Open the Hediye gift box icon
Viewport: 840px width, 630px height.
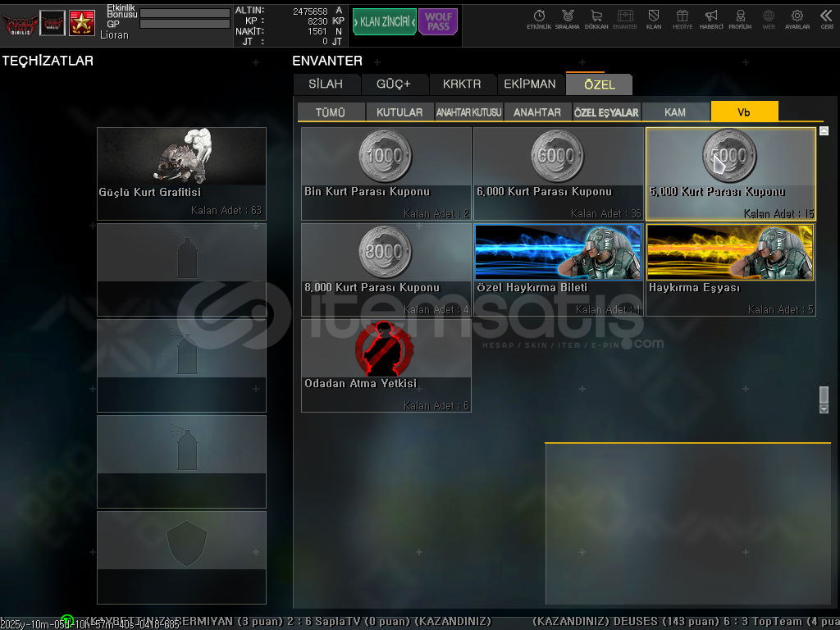point(682,19)
